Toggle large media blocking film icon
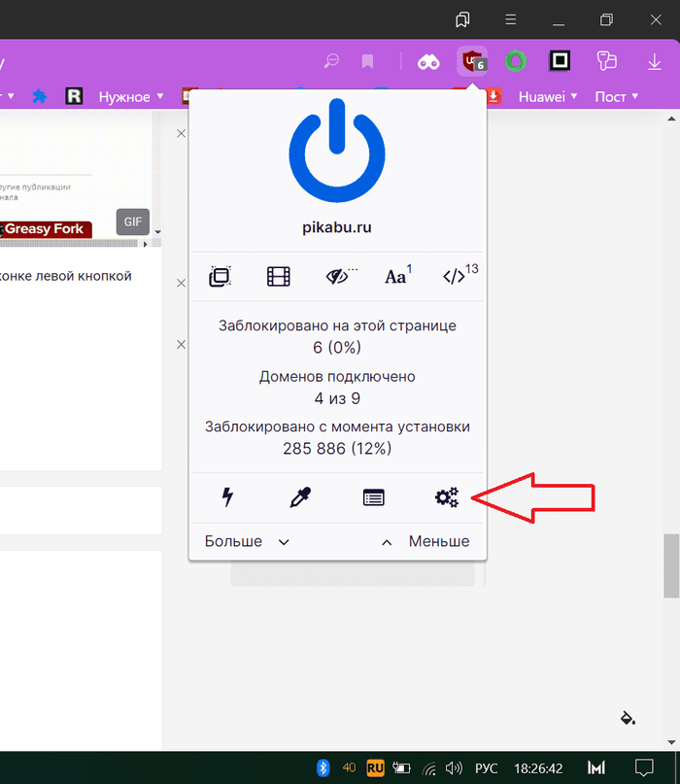 pos(279,277)
